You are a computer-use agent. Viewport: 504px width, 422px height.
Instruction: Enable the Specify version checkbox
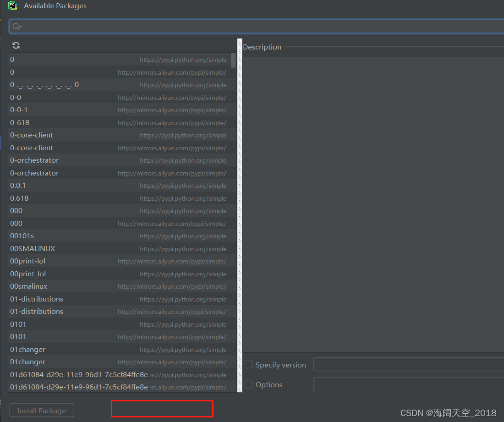(x=248, y=364)
